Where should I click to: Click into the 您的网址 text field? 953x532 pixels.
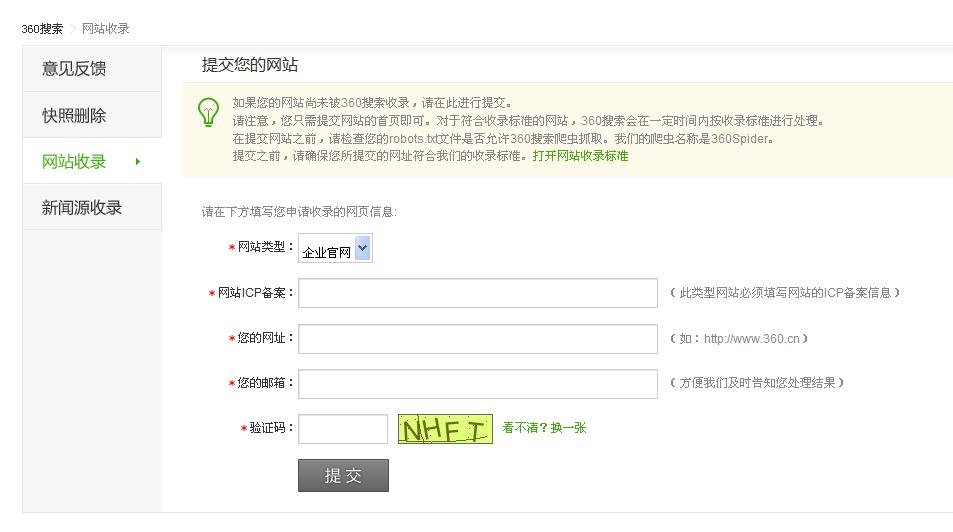(478, 339)
